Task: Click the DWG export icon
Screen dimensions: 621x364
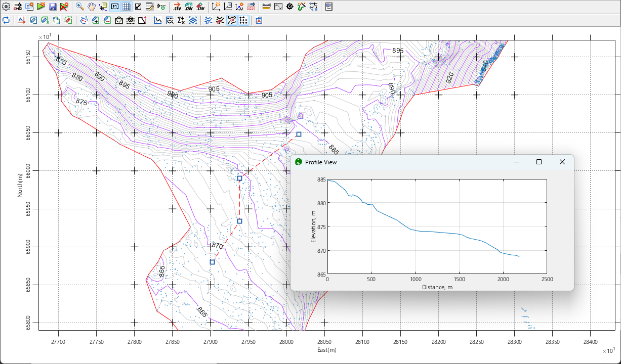Action: [251, 7]
